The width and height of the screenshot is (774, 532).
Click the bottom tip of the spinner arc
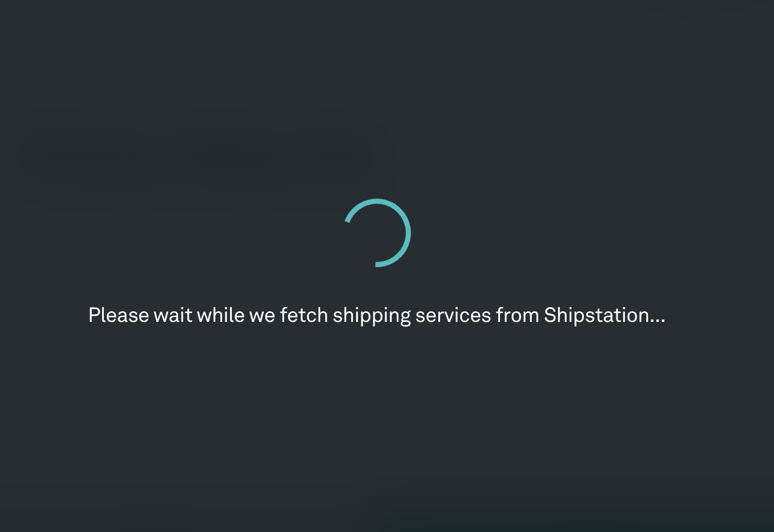tap(377, 264)
